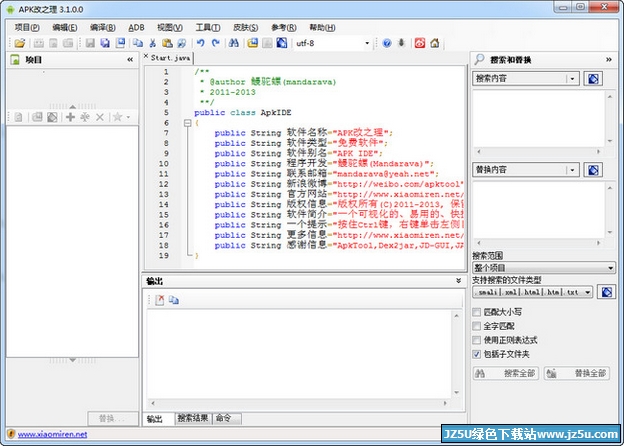Close the Start.java tab with X
Viewport: 624px width, 446px height.
(x=146, y=56)
